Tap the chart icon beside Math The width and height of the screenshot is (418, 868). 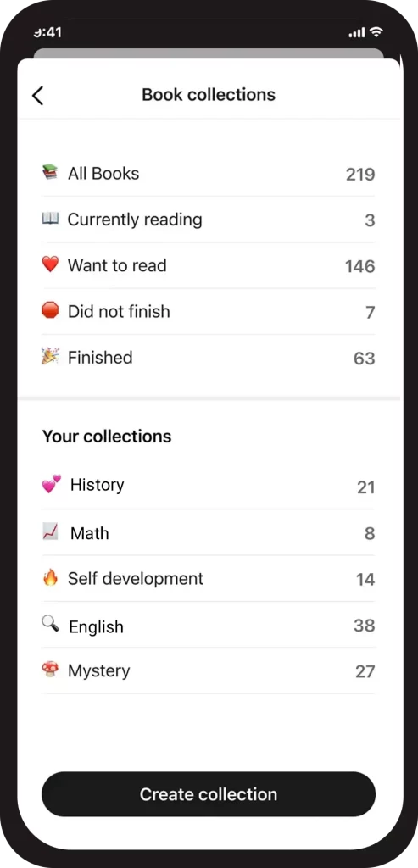click(50, 532)
